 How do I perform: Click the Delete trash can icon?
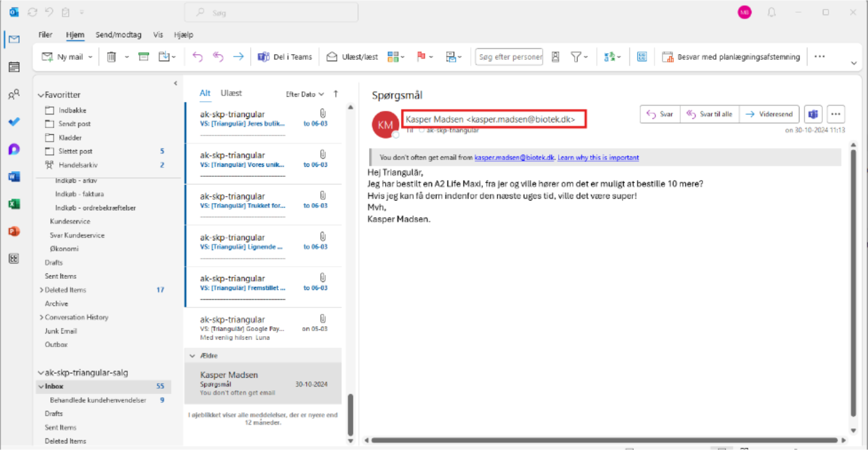[x=111, y=57]
